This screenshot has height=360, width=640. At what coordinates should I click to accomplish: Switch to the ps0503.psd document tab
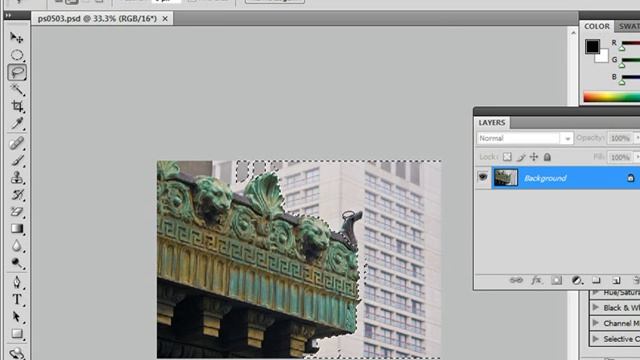[x=97, y=18]
